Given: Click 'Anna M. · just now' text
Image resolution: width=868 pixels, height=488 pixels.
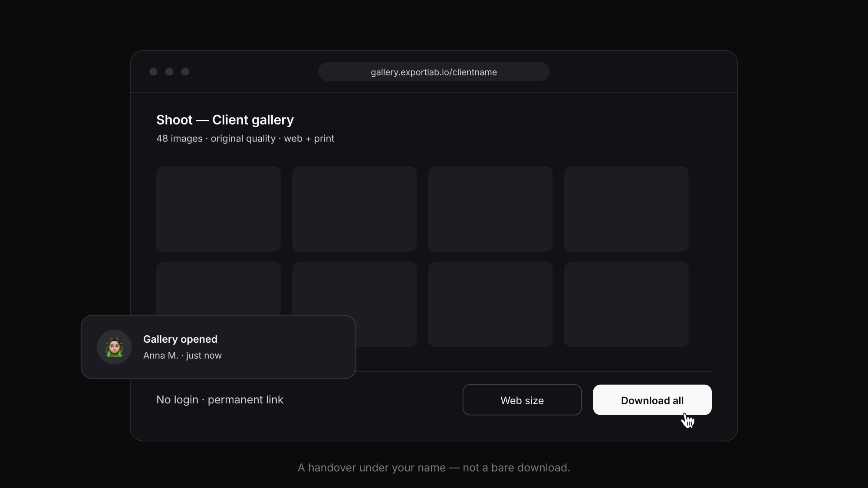Looking at the screenshot, I should point(182,356).
